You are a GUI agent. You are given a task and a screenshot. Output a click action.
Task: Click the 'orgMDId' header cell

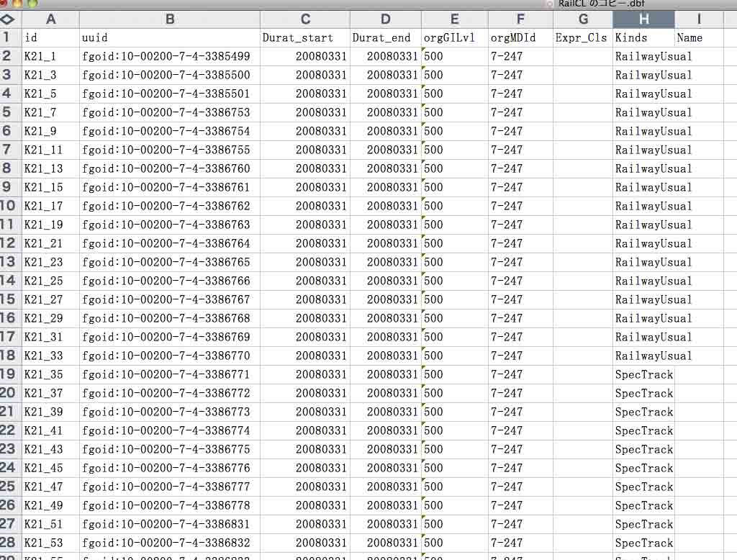(520, 37)
